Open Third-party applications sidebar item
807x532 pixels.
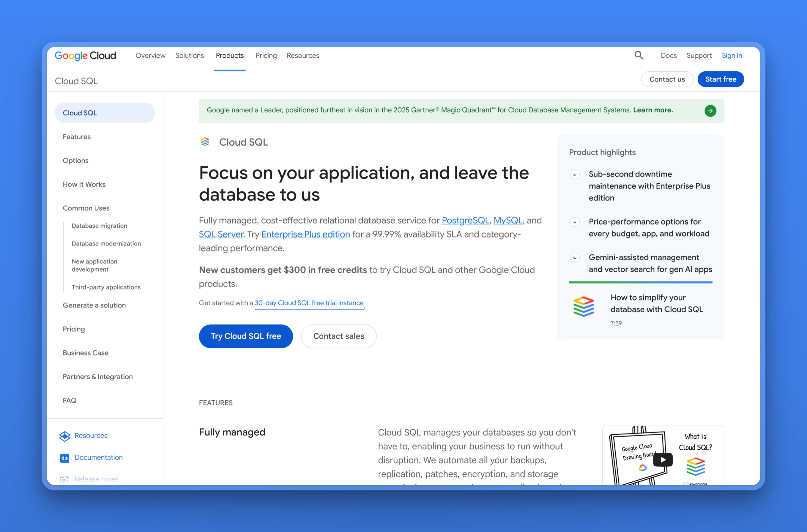click(106, 287)
